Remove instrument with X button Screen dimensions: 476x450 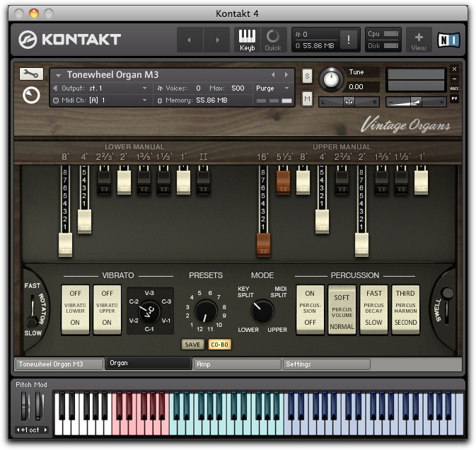pyautogui.click(x=454, y=69)
